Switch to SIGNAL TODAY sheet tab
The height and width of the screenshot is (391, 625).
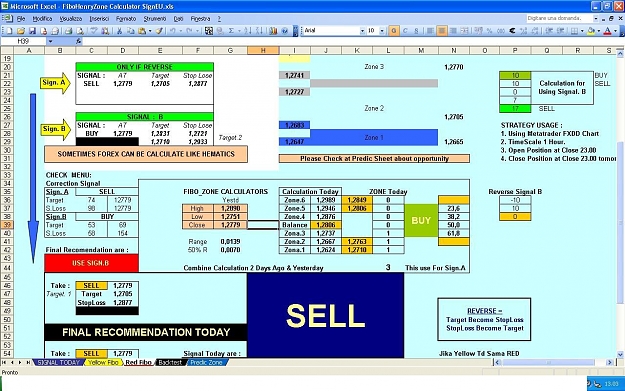59,362
